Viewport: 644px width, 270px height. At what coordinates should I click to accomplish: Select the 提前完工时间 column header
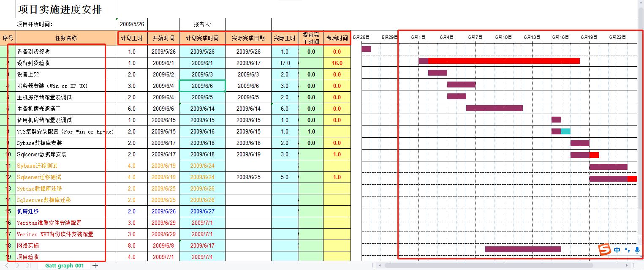[x=311, y=38]
